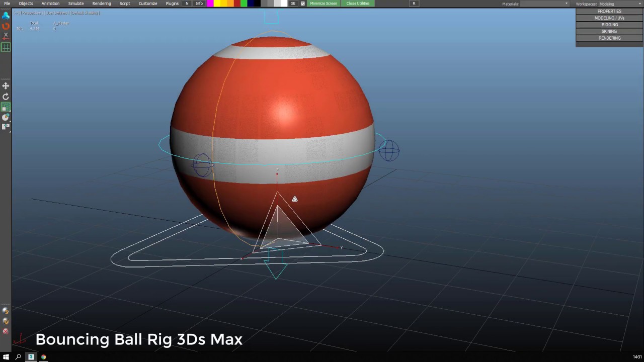Pick the navy blue color swatch
The image size is (644, 362).
click(x=250, y=4)
